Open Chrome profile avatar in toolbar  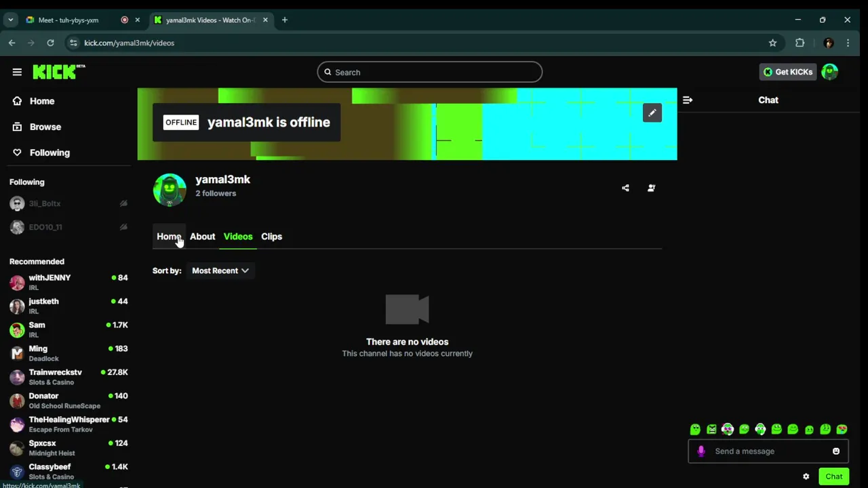828,43
